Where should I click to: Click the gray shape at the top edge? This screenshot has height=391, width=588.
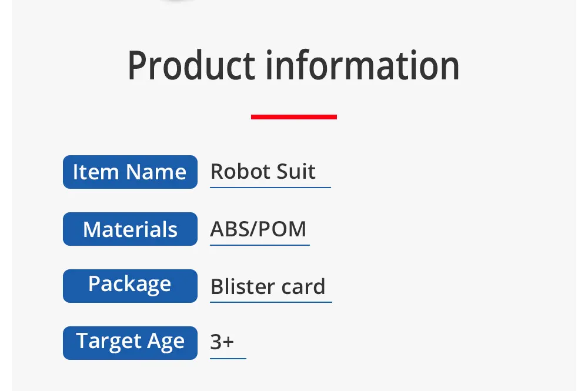[176, 1]
